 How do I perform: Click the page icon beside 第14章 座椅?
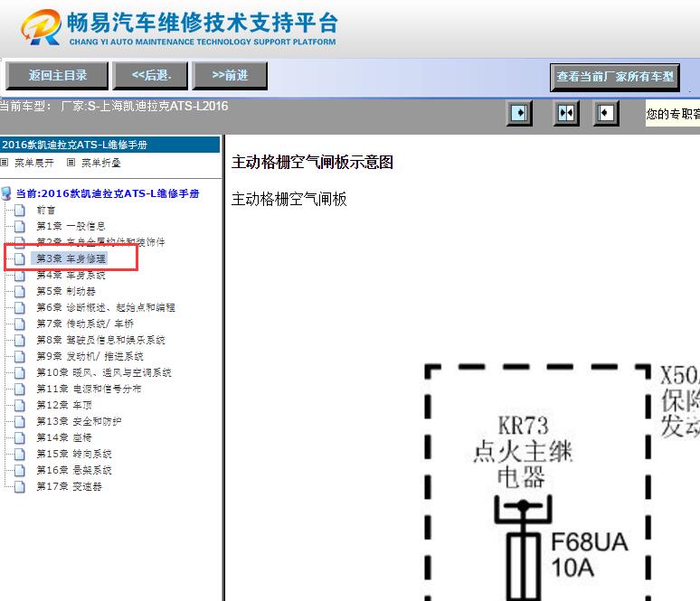(x=20, y=437)
